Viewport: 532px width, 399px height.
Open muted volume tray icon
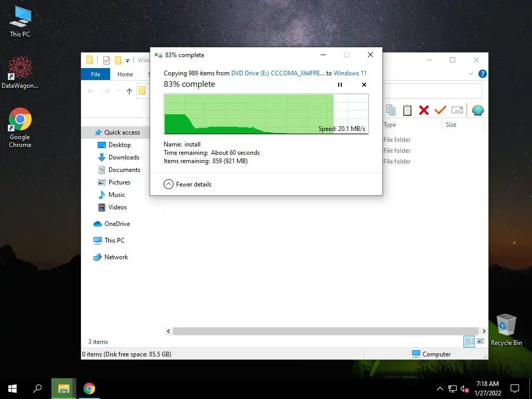pos(464,389)
